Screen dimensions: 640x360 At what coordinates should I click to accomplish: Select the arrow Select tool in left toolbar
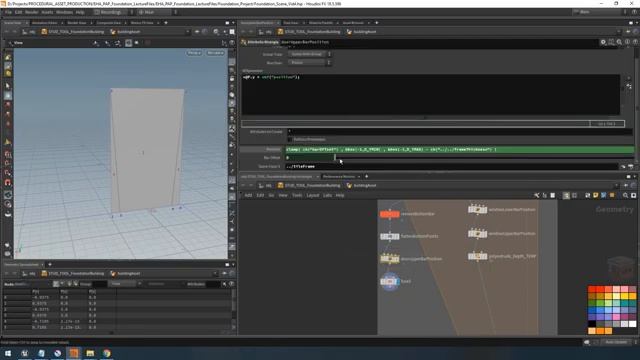coord(8,86)
